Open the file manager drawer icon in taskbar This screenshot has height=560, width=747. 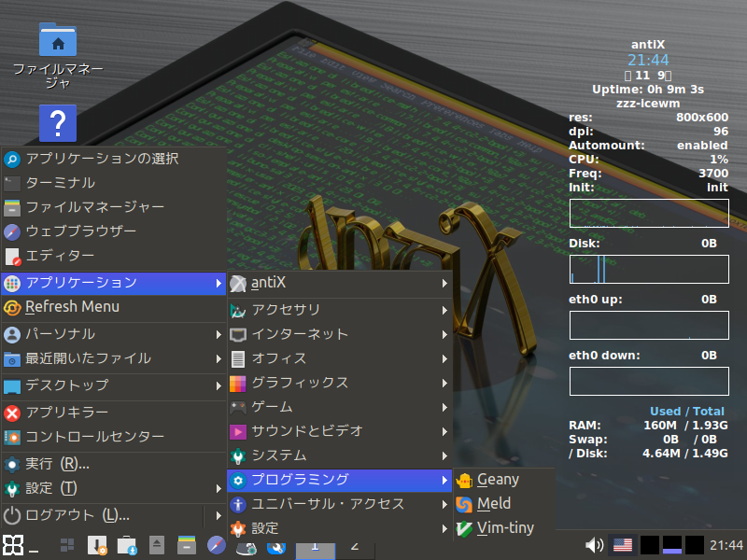click(186, 545)
